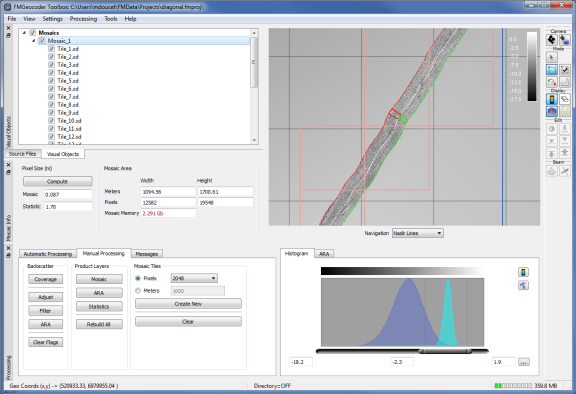
Task: Uncheck the Tile_3.sd checkbox
Action: tap(51, 65)
